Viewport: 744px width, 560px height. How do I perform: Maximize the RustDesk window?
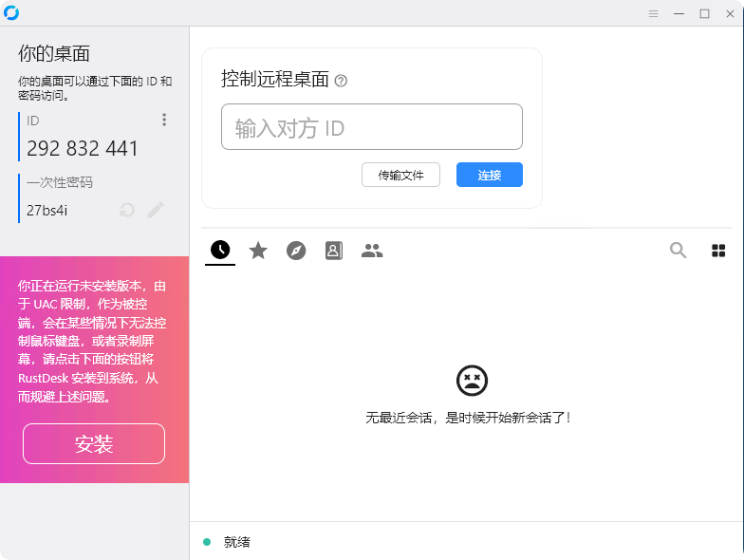tap(704, 13)
